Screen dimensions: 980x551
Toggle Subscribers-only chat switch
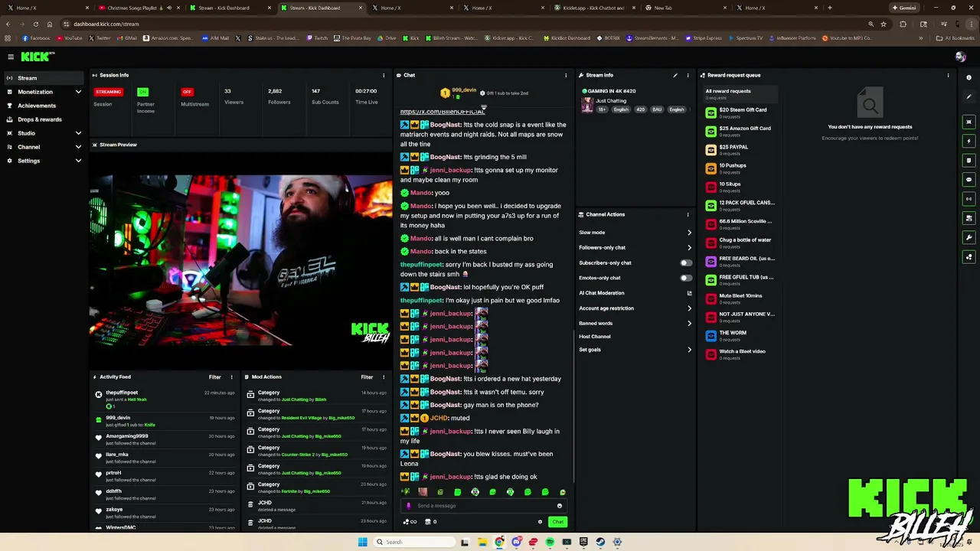[x=686, y=262]
